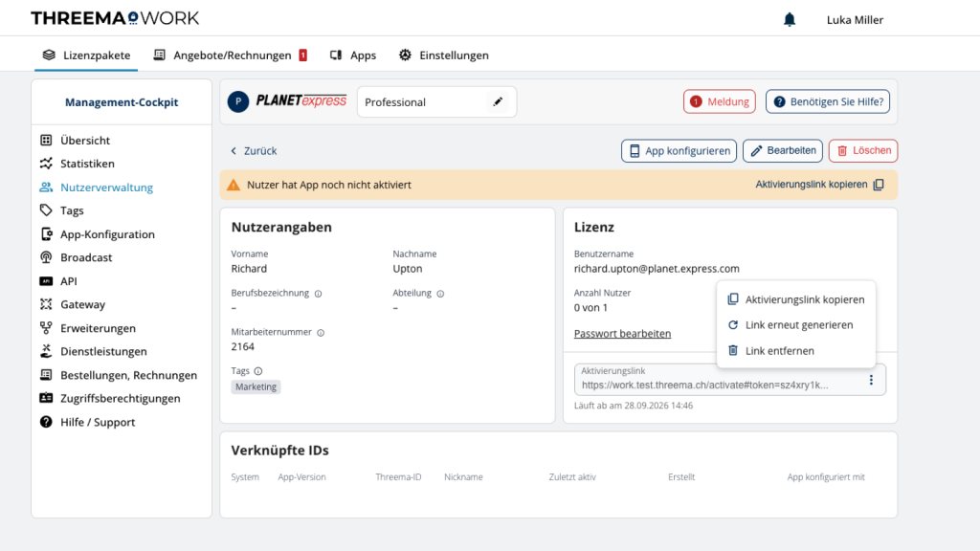Click the Bearbeiten button
The height and width of the screenshot is (551, 980).
[x=783, y=150]
